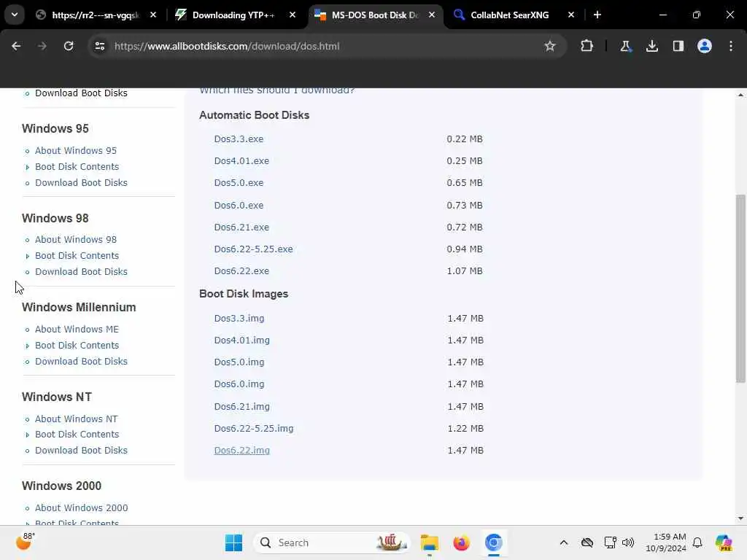Close the CollabNet SearXNG tab
747x560 pixels.
point(570,15)
